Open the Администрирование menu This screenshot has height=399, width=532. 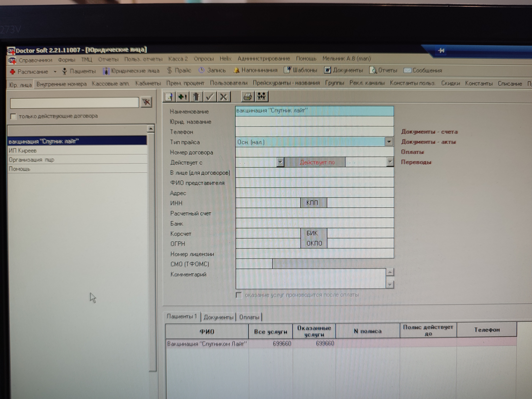pos(264,59)
